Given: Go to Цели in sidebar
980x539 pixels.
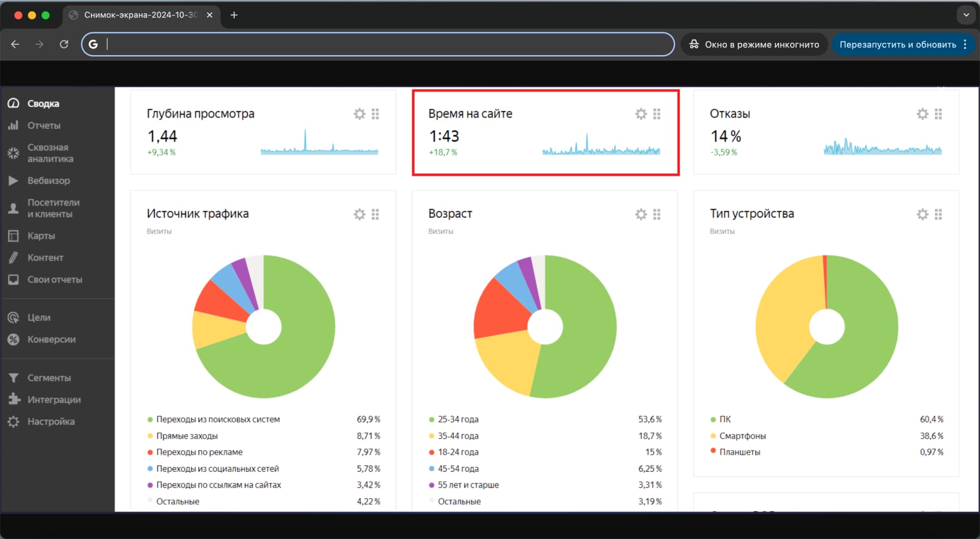Looking at the screenshot, I should click(x=39, y=317).
